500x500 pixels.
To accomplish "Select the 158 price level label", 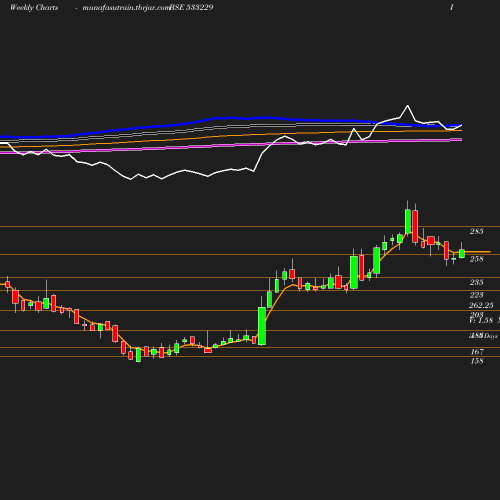I will click(x=477, y=361).
